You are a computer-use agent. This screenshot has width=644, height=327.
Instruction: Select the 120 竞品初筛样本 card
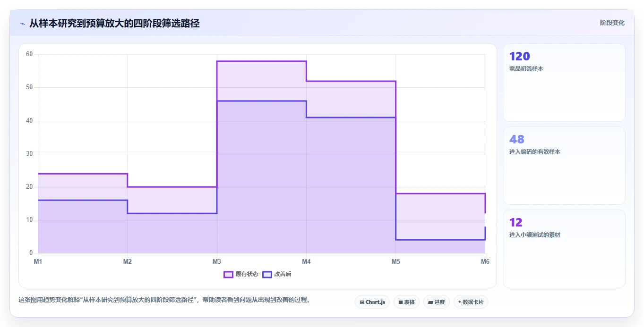pyautogui.click(x=564, y=83)
